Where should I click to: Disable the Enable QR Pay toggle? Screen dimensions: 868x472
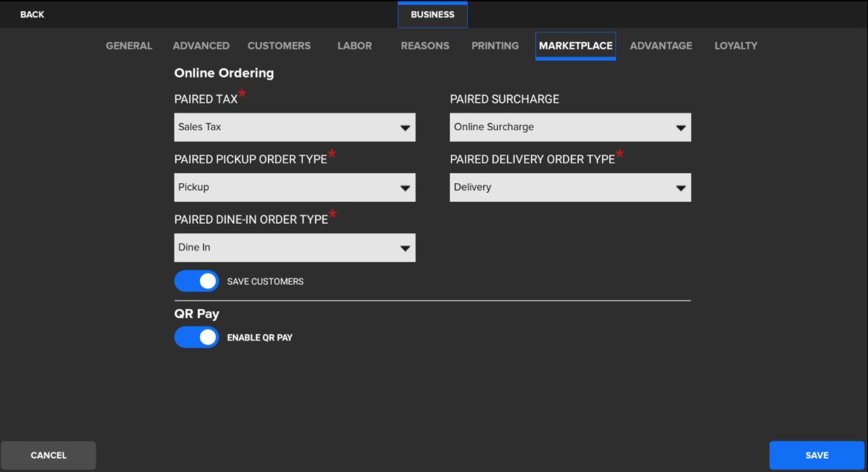pos(197,337)
